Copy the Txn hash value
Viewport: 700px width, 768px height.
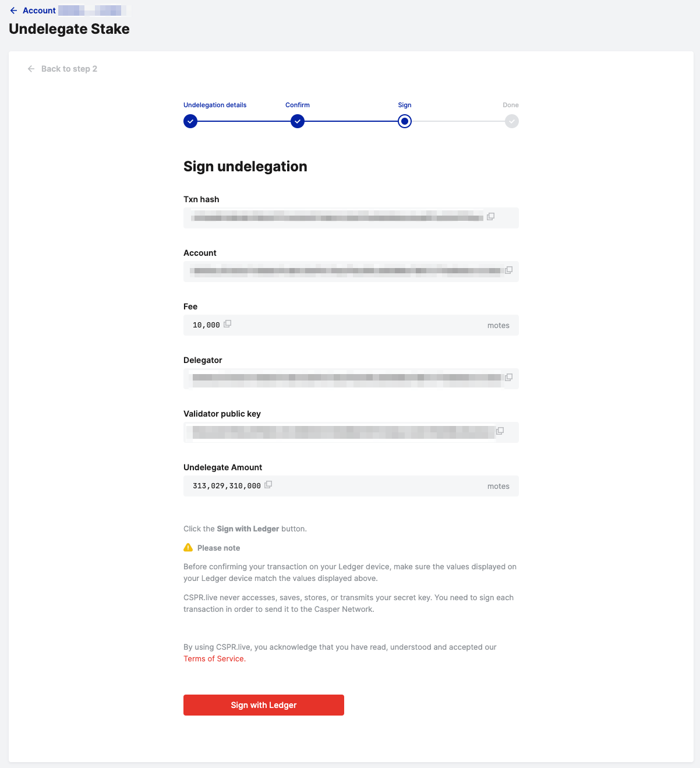(x=491, y=216)
